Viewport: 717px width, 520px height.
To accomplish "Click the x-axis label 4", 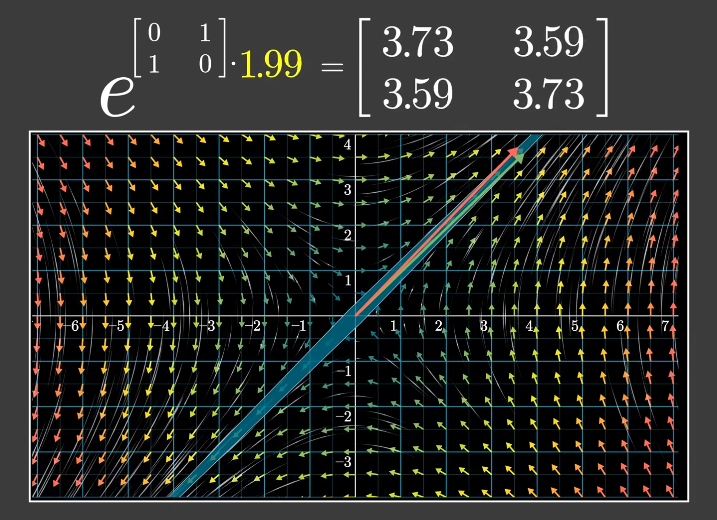I will click(x=529, y=326).
